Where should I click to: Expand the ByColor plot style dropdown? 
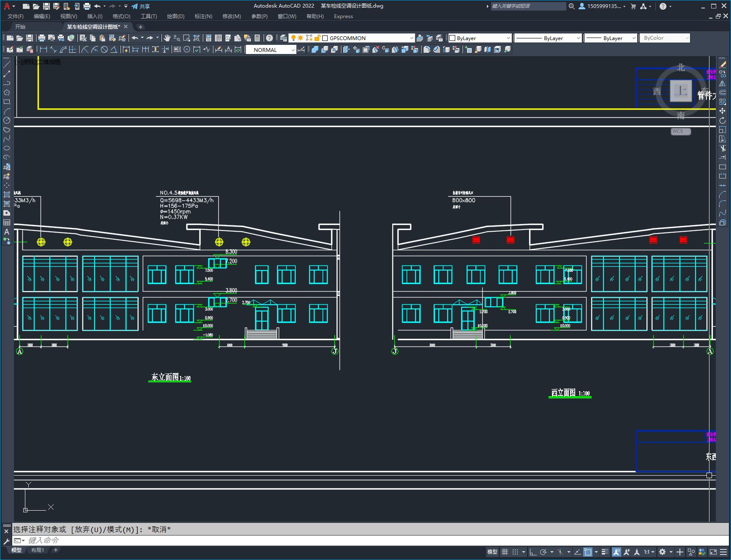665,38
